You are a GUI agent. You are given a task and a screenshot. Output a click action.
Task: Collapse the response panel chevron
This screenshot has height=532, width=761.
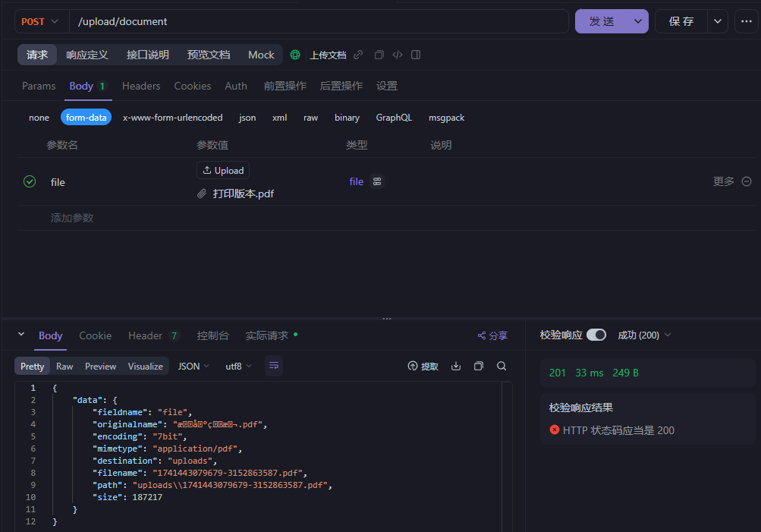click(21, 334)
